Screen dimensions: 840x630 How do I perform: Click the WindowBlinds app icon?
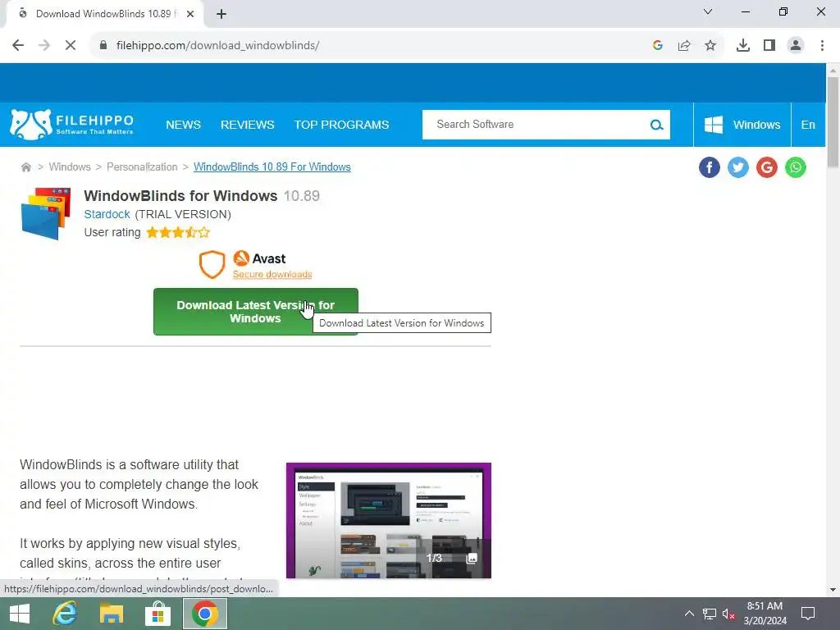46,213
